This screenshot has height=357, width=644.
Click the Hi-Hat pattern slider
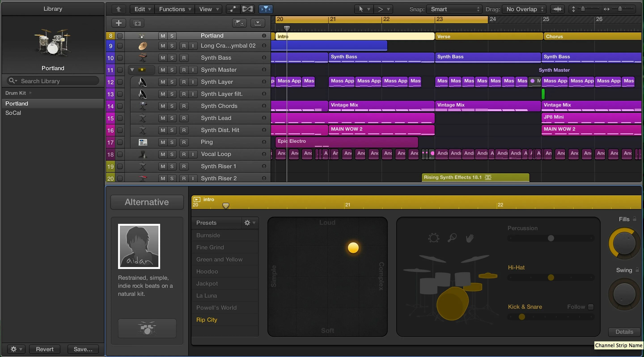pos(551,277)
